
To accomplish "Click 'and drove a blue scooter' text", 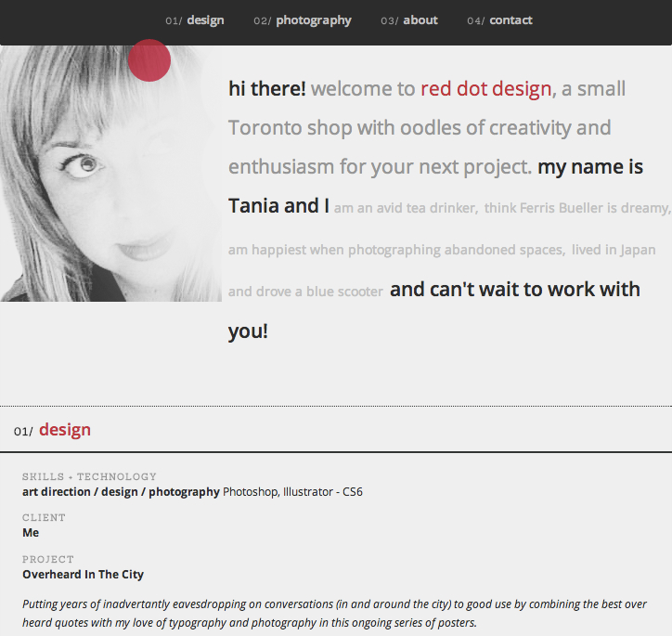I will (x=305, y=292).
